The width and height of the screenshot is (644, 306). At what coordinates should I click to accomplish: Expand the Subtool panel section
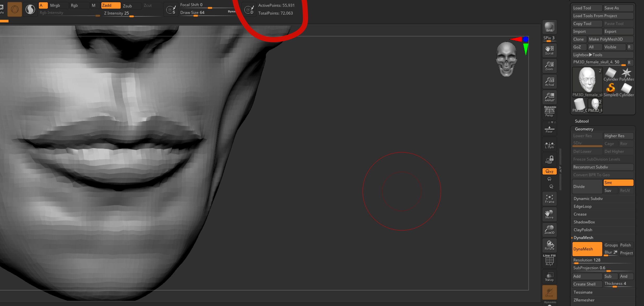[x=582, y=121]
